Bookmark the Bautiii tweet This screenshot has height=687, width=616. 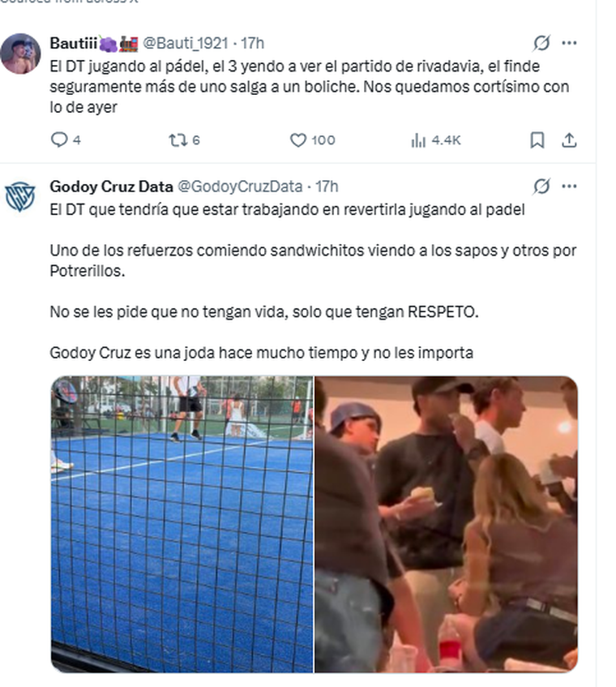537,140
